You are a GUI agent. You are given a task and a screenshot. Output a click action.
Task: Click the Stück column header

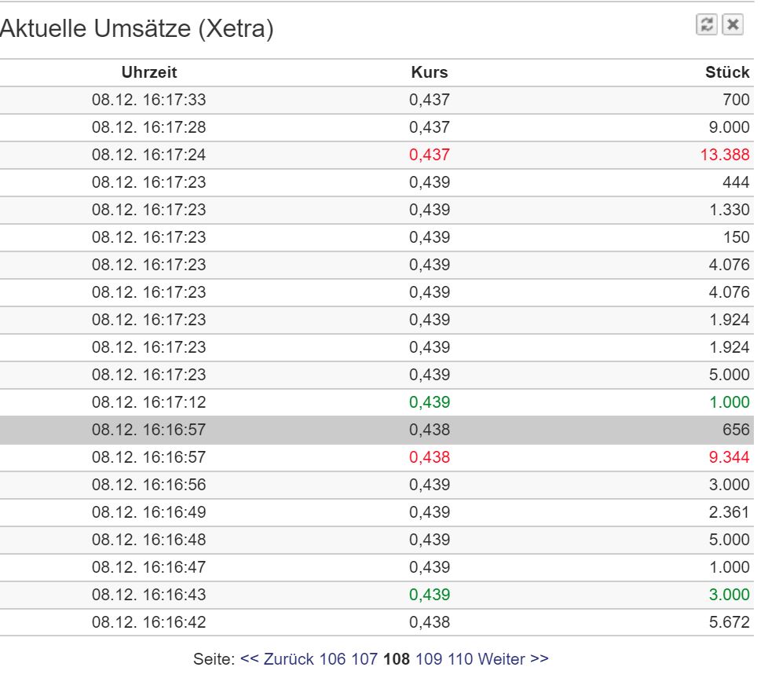(x=727, y=72)
